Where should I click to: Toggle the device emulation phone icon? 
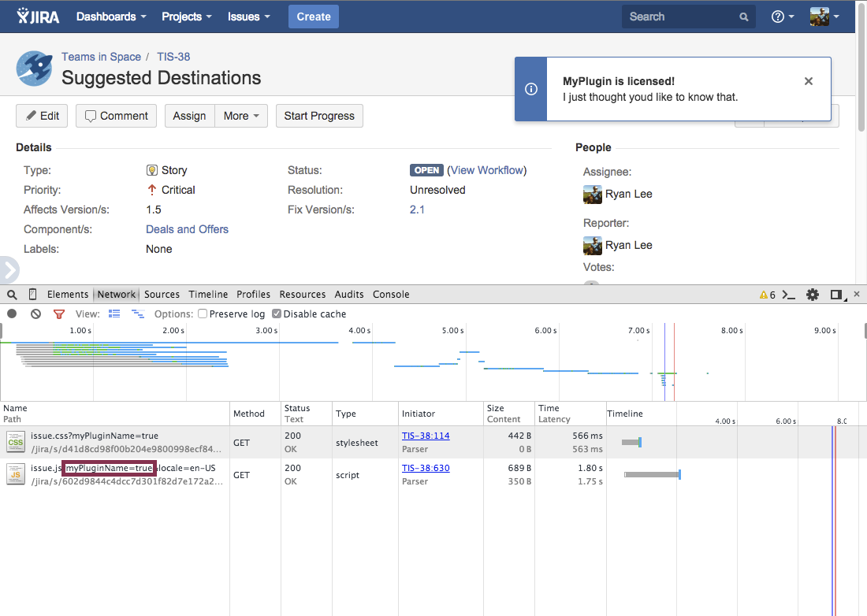(32, 295)
